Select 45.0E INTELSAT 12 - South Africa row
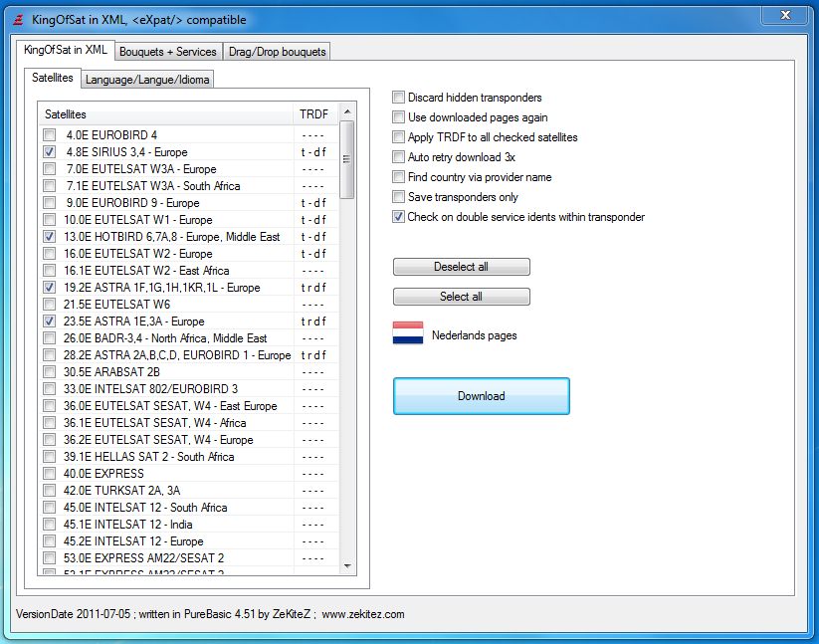This screenshot has height=644, width=819. tap(188, 508)
